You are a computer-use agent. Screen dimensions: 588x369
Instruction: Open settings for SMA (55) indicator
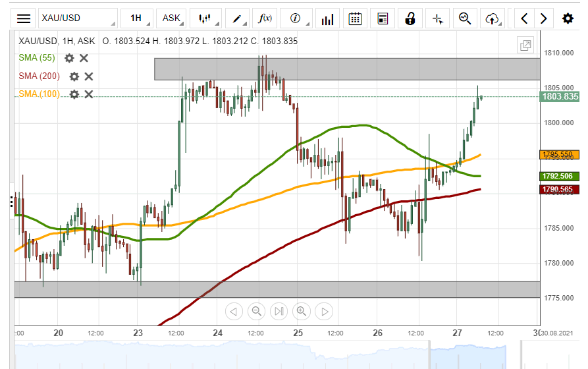69,58
